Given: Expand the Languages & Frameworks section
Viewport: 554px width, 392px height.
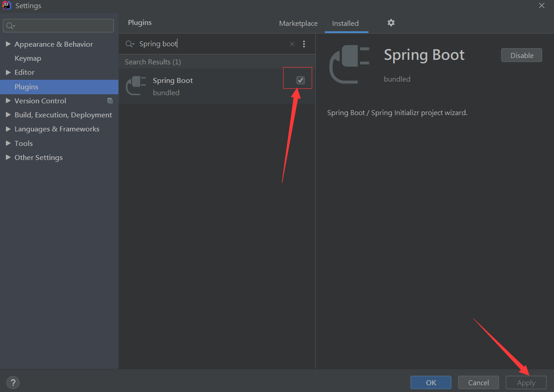Looking at the screenshot, I should pyautogui.click(x=8, y=129).
